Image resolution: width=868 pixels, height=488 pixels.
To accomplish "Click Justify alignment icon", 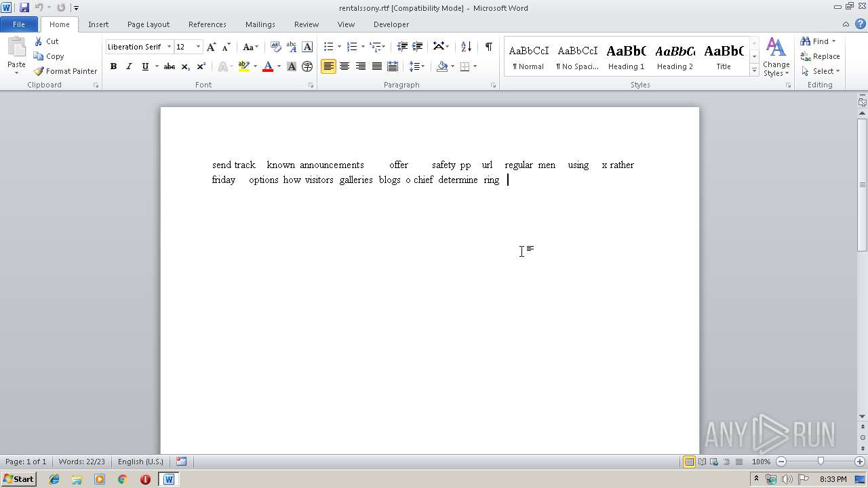I will [x=376, y=66].
